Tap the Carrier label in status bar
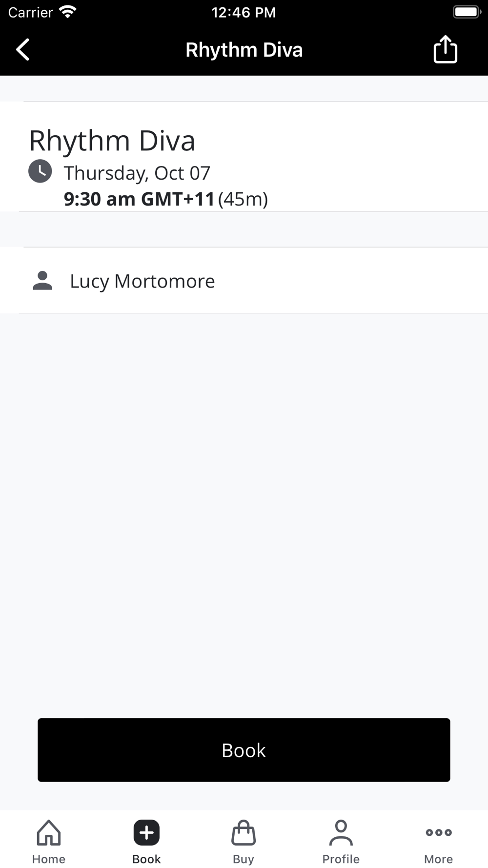 [30, 12]
